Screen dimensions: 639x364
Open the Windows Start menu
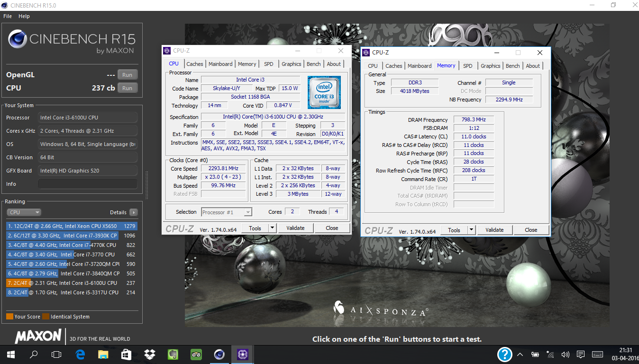click(x=11, y=354)
